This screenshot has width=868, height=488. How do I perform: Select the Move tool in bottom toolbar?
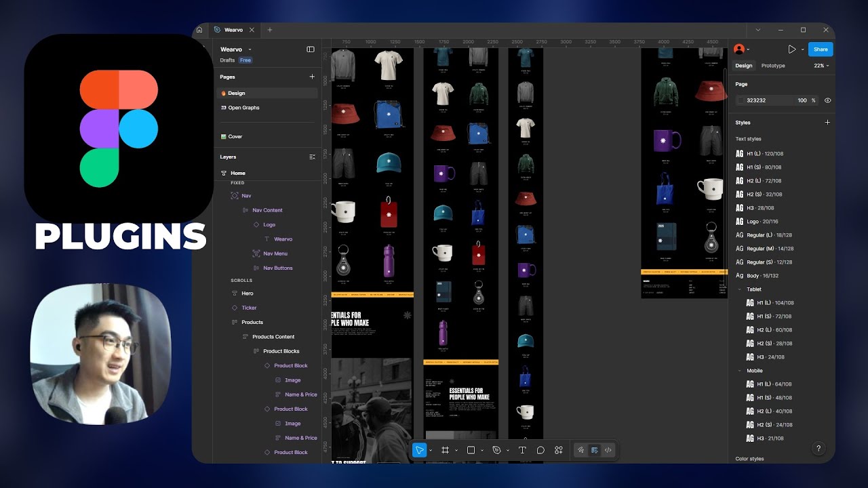420,450
